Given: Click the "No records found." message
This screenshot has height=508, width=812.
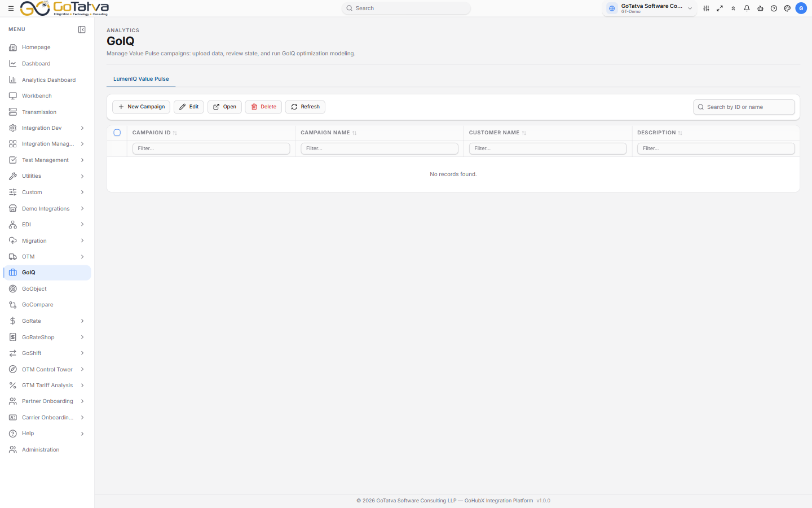Looking at the screenshot, I should pyautogui.click(x=453, y=174).
